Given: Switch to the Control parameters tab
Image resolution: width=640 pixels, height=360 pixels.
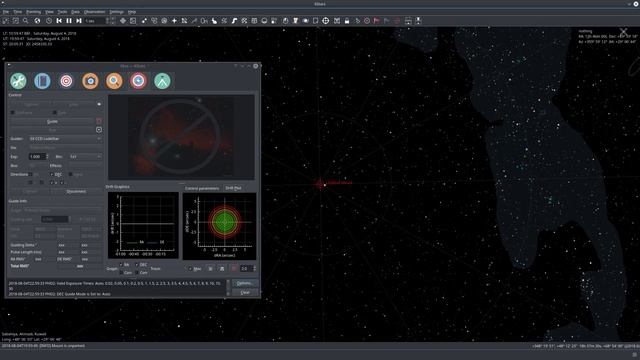Looking at the screenshot, I should pyautogui.click(x=202, y=188).
